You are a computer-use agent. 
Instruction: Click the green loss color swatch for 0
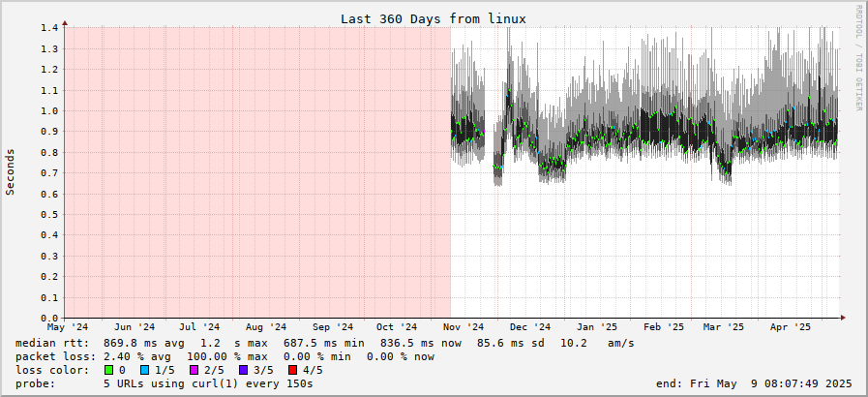point(108,370)
